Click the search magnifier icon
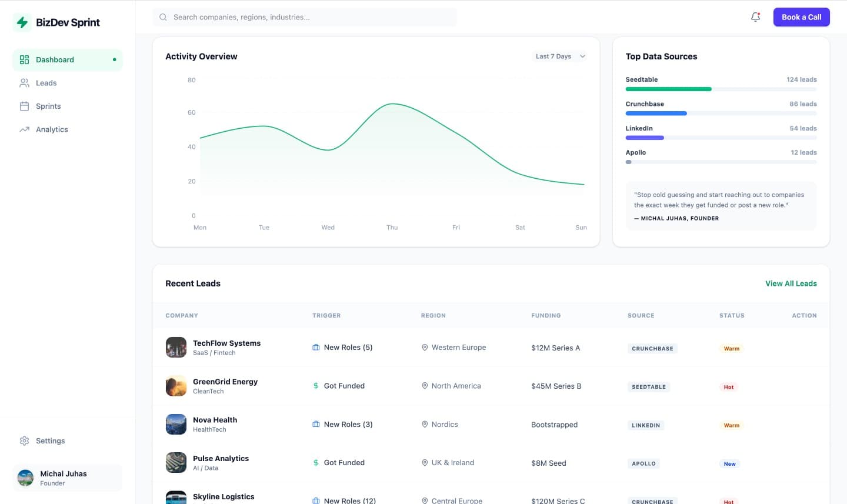This screenshot has height=504, width=847. click(163, 17)
